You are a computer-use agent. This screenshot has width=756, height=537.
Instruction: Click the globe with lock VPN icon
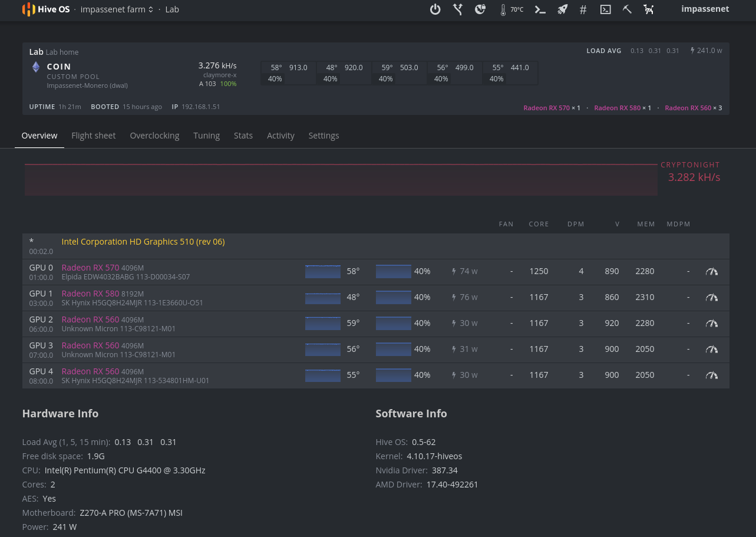click(x=480, y=9)
